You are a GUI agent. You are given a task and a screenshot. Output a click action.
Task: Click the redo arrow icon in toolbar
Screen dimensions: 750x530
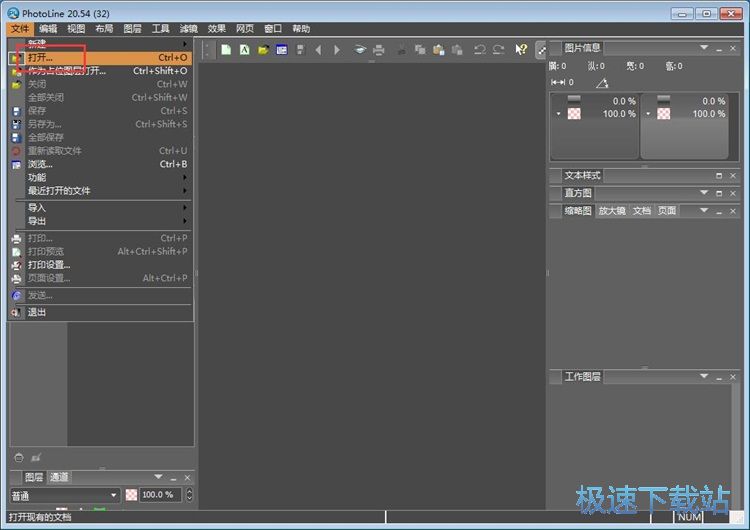click(498, 49)
